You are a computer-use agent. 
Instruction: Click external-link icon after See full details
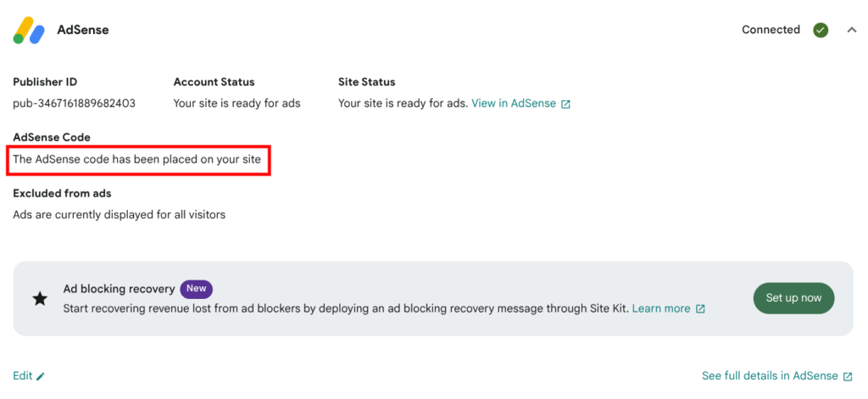click(848, 376)
